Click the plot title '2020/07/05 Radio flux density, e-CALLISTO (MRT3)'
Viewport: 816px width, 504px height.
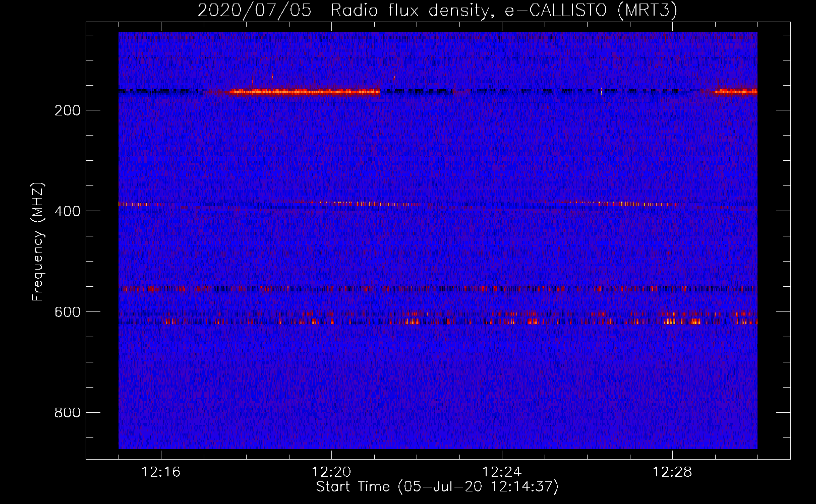click(x=437, y=10)
